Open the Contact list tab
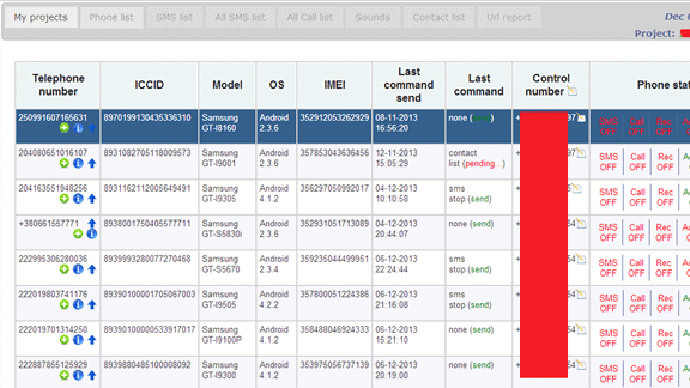The image size is (690, 388). [439, 18]
